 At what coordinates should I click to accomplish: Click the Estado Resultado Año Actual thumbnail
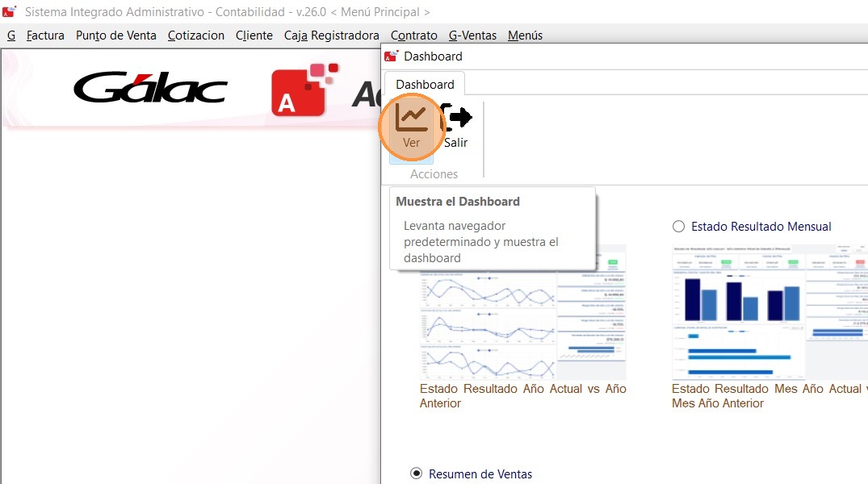click(x=522, y=312)
